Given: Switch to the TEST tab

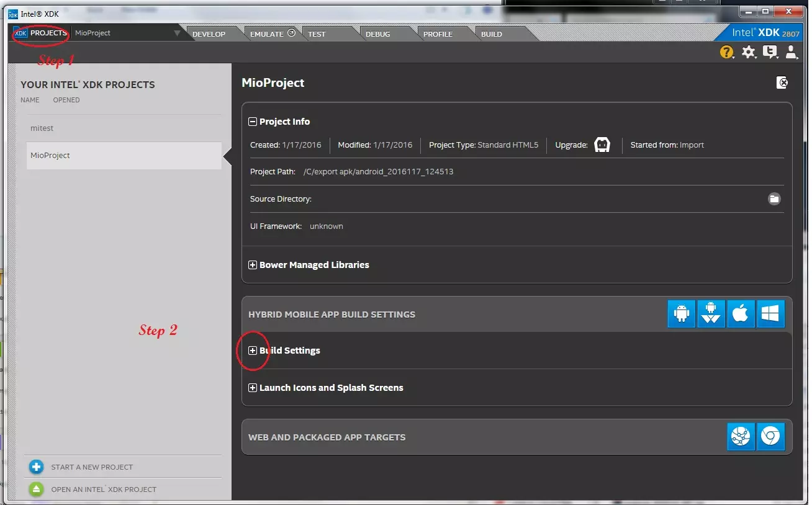Looking at the screenshot, I should click(317, 34).
